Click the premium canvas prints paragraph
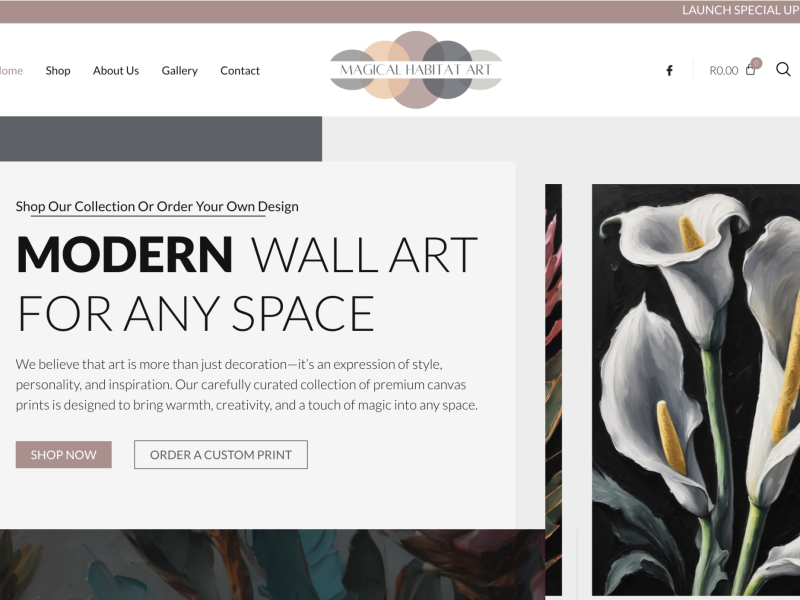Viewport: 800px width, 600px height. (x=246, y=385)
